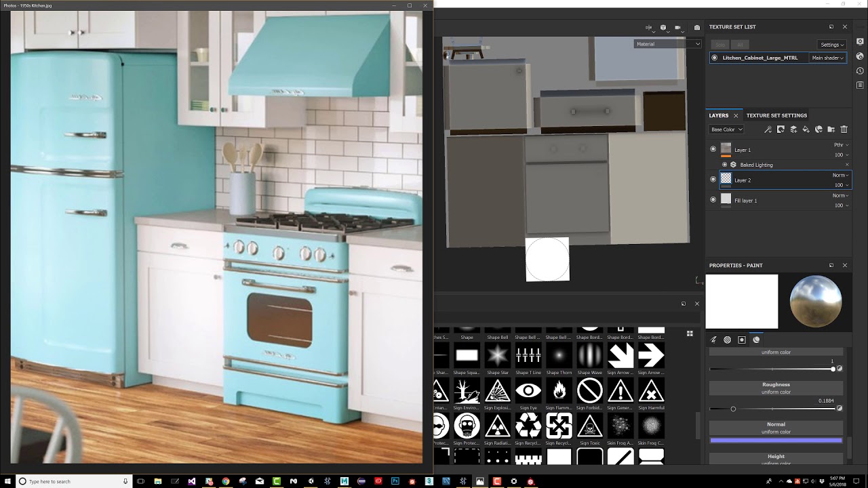The image size is (868, 488).
Task: Click the add mask icon in Layers
Action: click(x=781, y=129)
